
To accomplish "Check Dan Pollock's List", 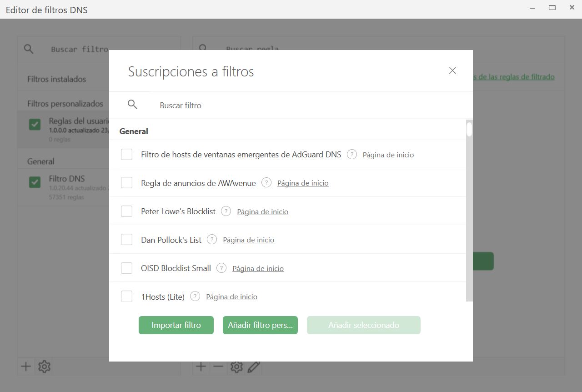I will (126, 240).
